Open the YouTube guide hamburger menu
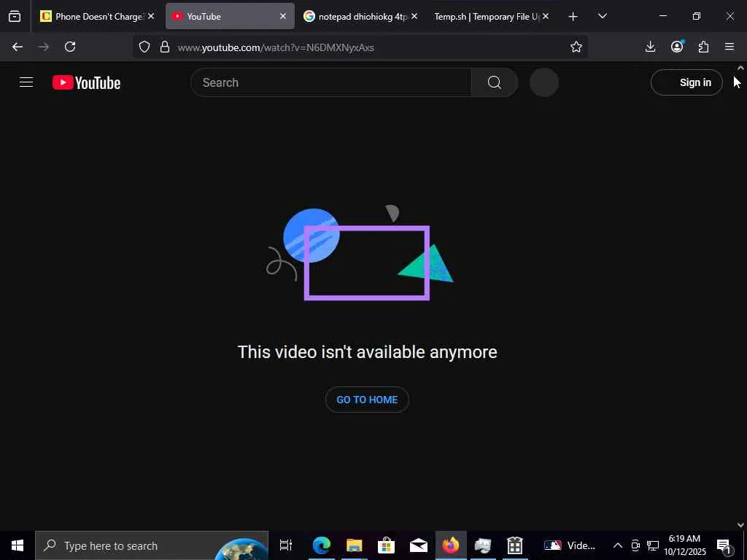Screen dimensions: 747x560 click(x=26, y=82)
